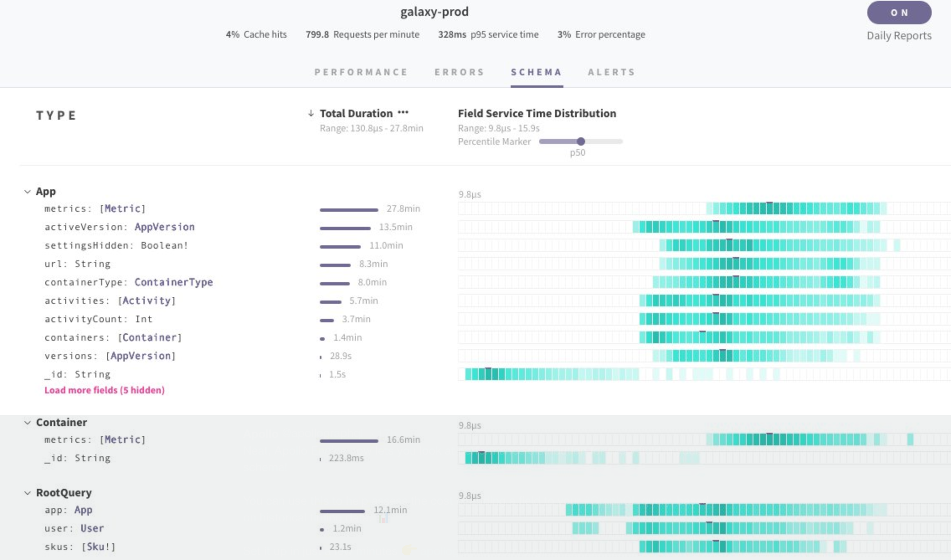Collapse the RootQuery type section
This screenshot has width=951, height=560.
point(28,493)
